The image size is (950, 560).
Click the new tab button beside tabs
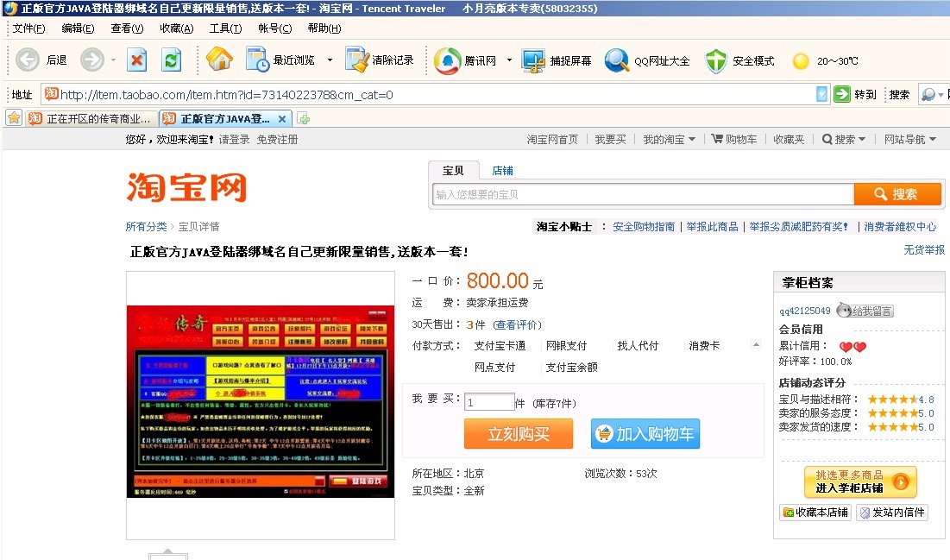tap(304, 119)
